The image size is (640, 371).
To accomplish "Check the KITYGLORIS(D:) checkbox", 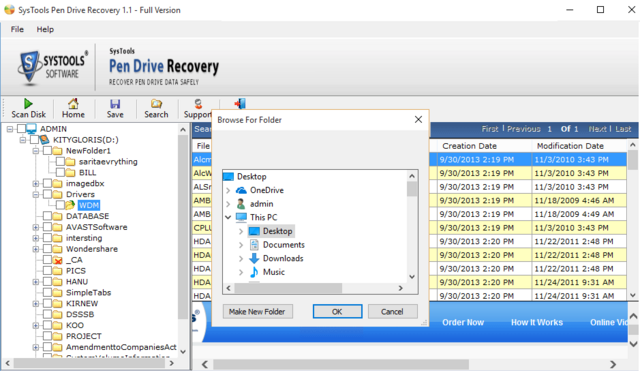I will tap(34, 140).
